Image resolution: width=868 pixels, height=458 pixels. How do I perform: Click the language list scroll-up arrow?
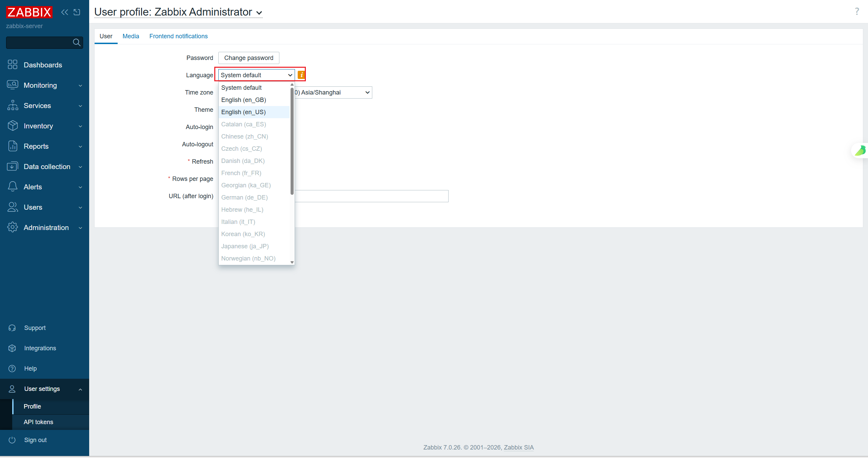pyautogui.click(x=292, y=85)
